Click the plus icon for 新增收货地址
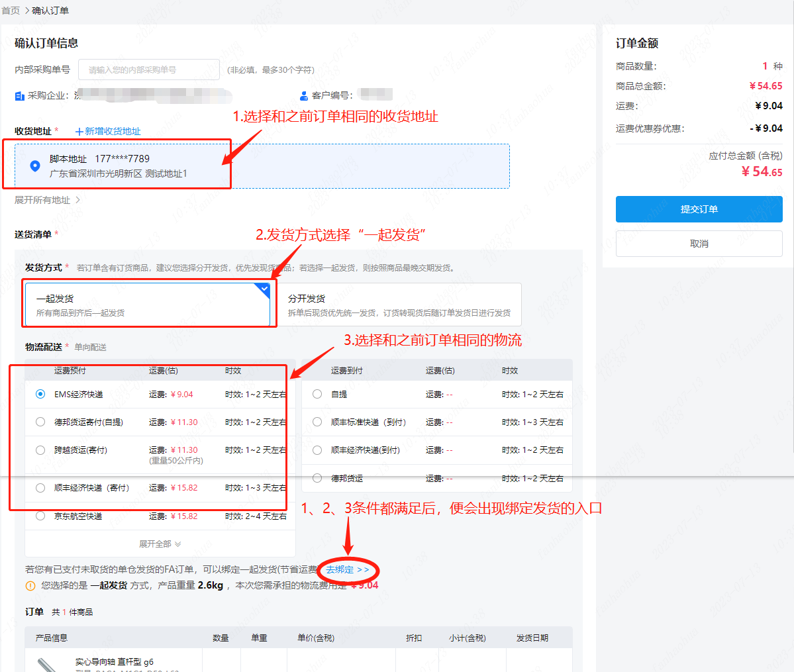This screenshot has height=672, width=794. [x=79, y=132]
